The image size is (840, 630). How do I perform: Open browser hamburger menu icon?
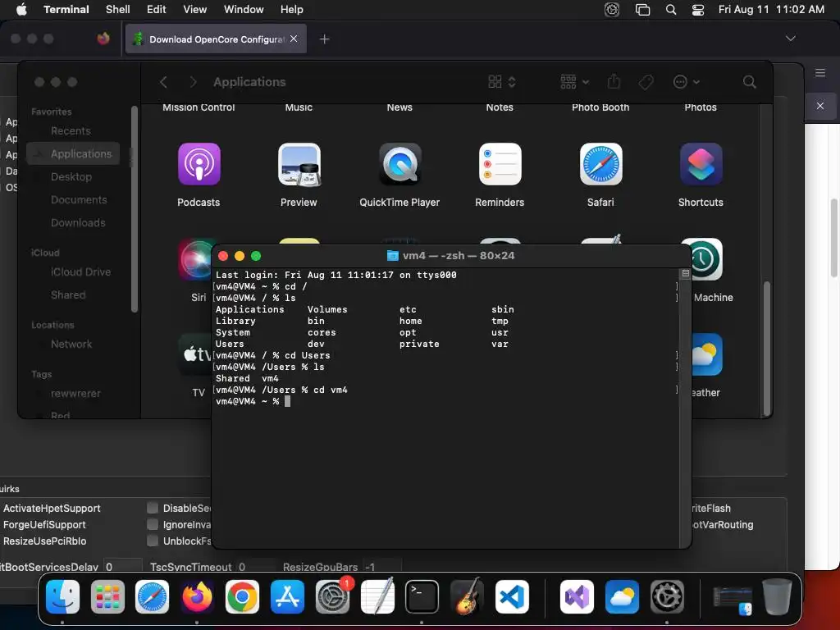pos(820,73)
